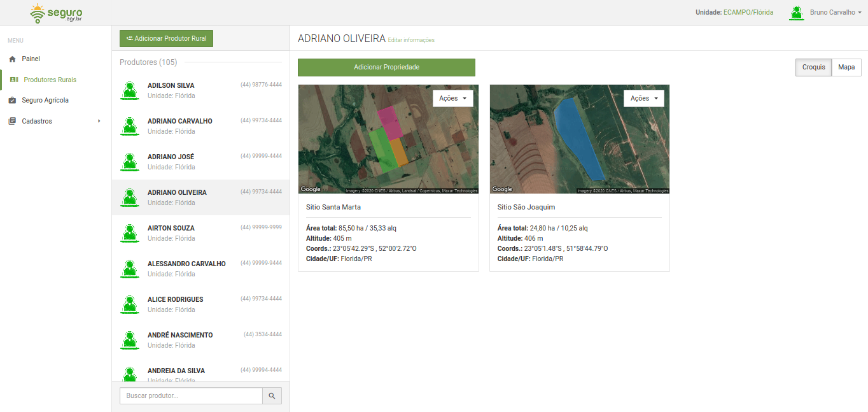Click the search magnifier button

pos(272,396)
